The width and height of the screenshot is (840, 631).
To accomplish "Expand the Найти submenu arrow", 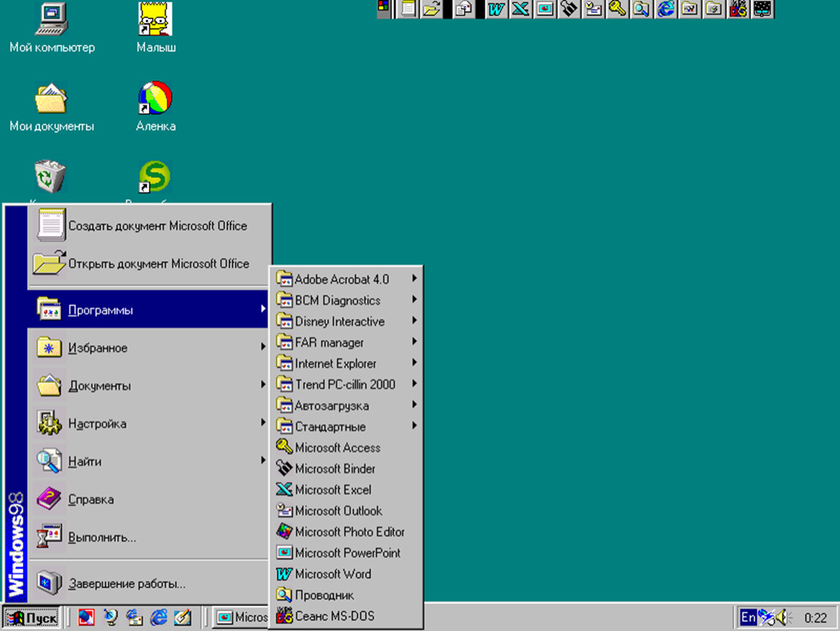I will click(x=263, y=460).
